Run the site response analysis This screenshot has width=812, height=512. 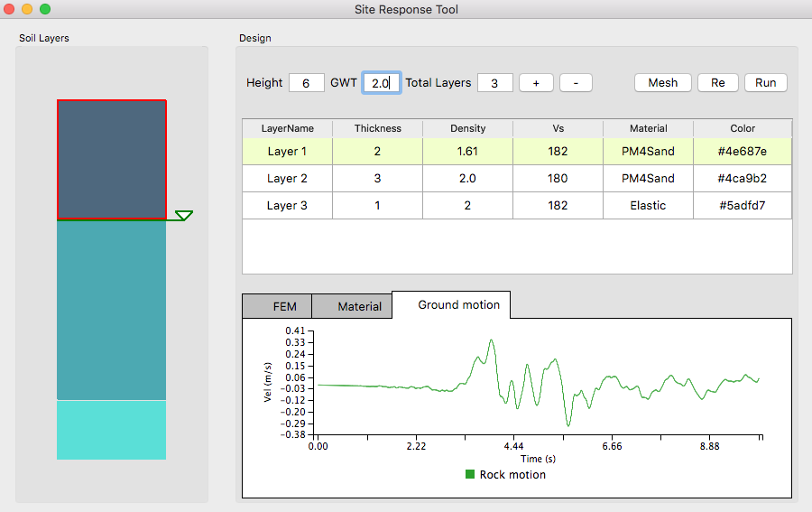click(765, 83)
